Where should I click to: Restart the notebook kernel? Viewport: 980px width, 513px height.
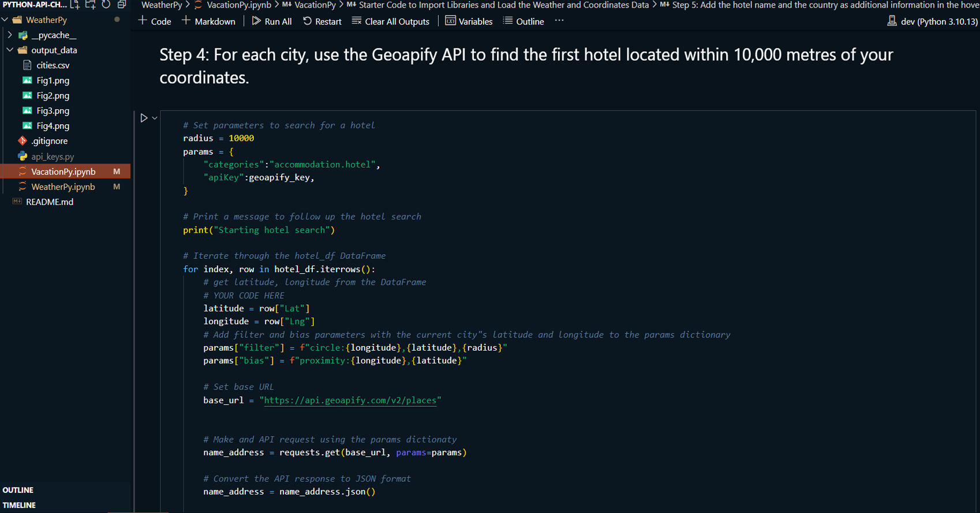tap(322, 21)
